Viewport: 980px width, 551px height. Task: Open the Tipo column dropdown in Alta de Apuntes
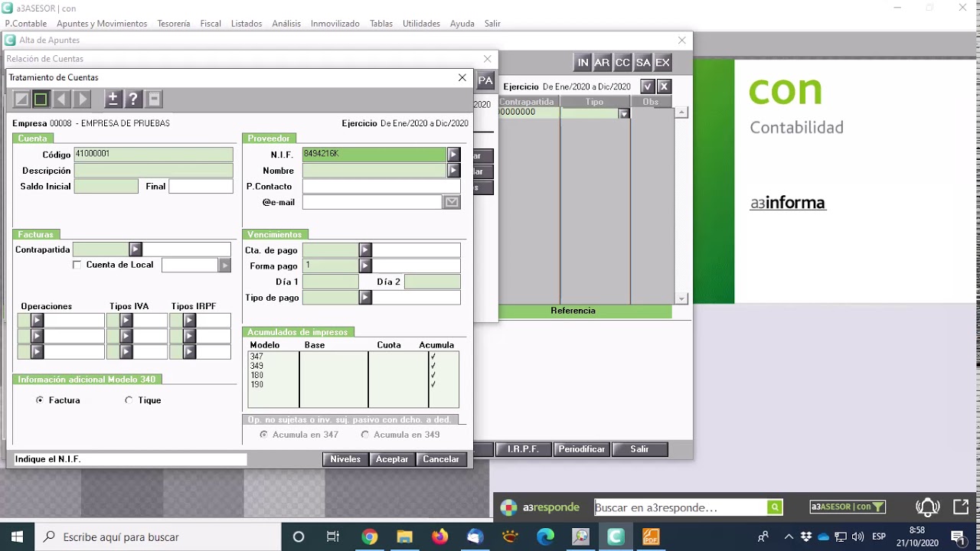(624, 113)
